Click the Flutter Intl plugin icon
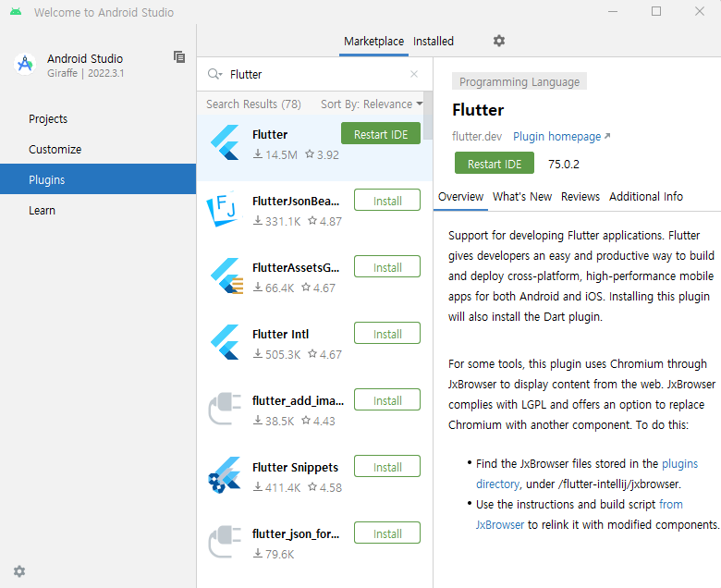Viewport: 721px width, 588px height. pos(225,342)
